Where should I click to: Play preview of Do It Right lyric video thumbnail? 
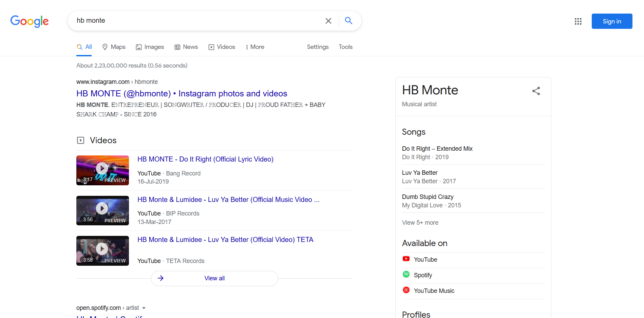tap(102, 170)
